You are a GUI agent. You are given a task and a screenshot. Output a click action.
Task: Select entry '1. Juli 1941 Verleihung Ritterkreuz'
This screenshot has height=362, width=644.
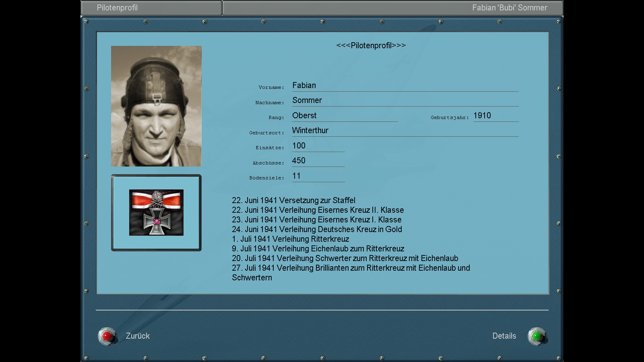pos(291,239)
